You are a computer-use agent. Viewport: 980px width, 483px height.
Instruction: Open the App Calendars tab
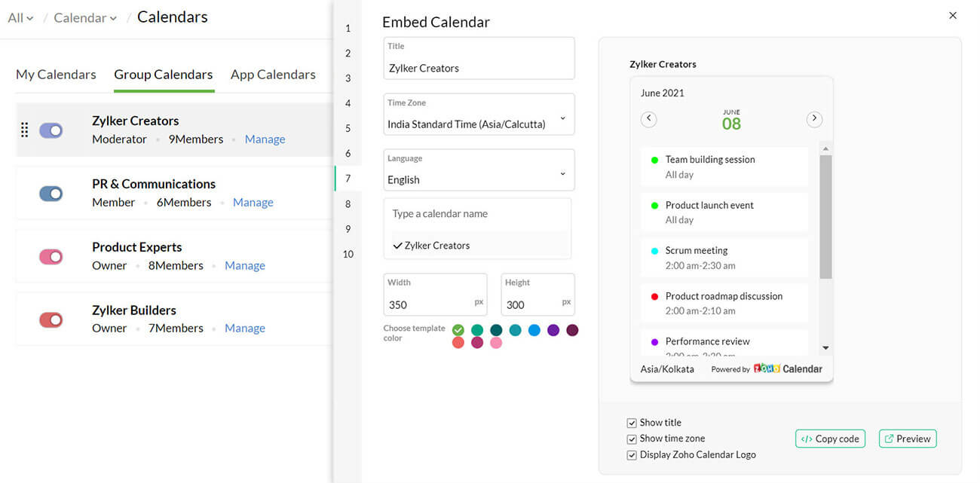coord(273,75)
